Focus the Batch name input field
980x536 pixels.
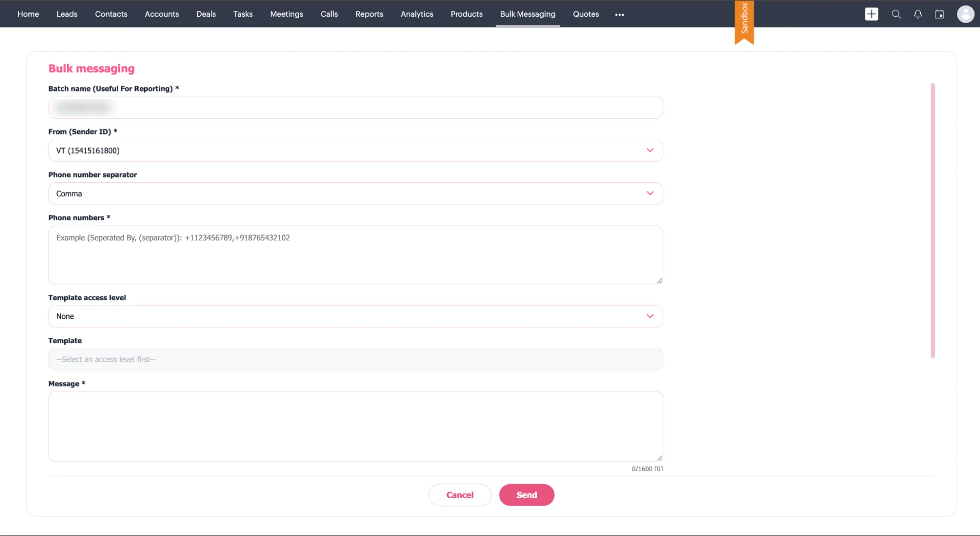[x=355, y=107]
